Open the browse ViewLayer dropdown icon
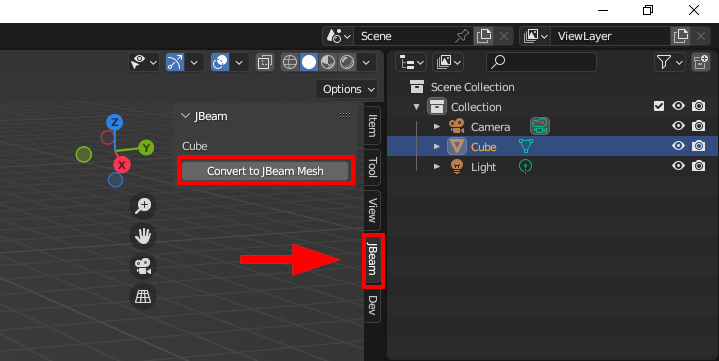This screenshot has width=719, height=361. pos(535,36)
